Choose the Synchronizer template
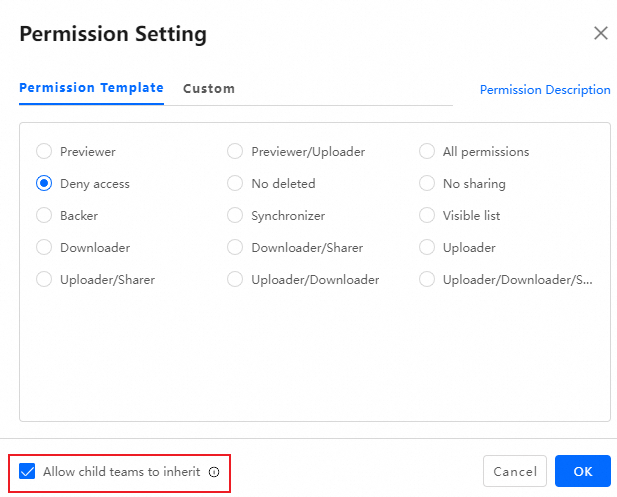The image size is (617, 497). click(235, 216)
